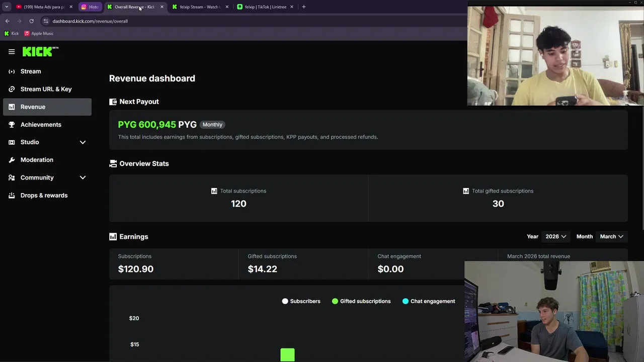The height and width of the screenshot is (362, 644).
Task: Open a new tab with the plus icon
Action: [303, 7]
